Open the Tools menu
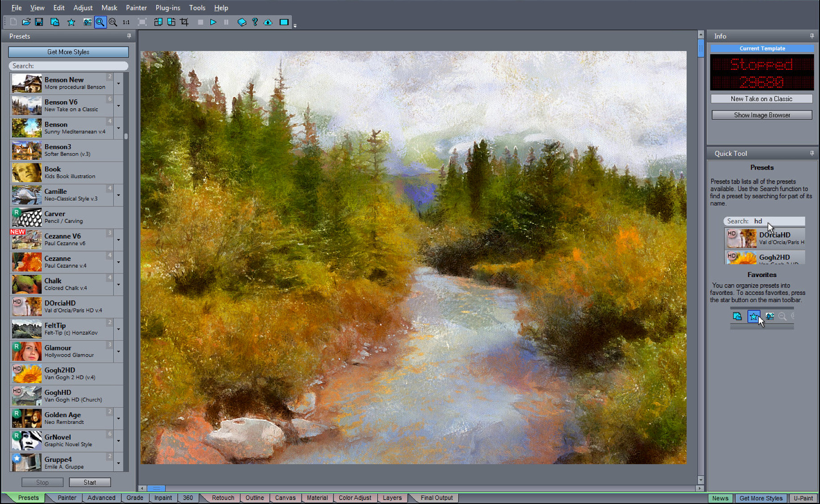820x504 pixels. 197,8
